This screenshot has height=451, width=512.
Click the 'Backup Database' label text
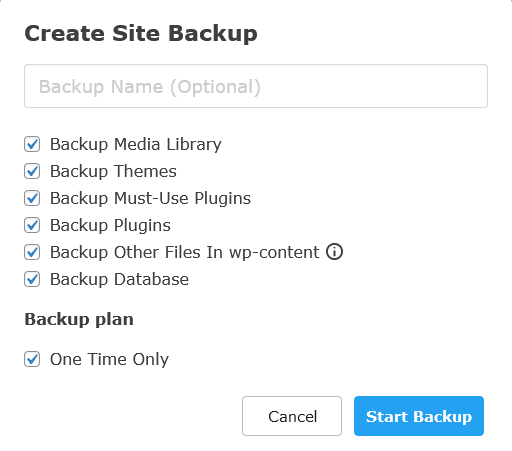click(x=119, y=279)
